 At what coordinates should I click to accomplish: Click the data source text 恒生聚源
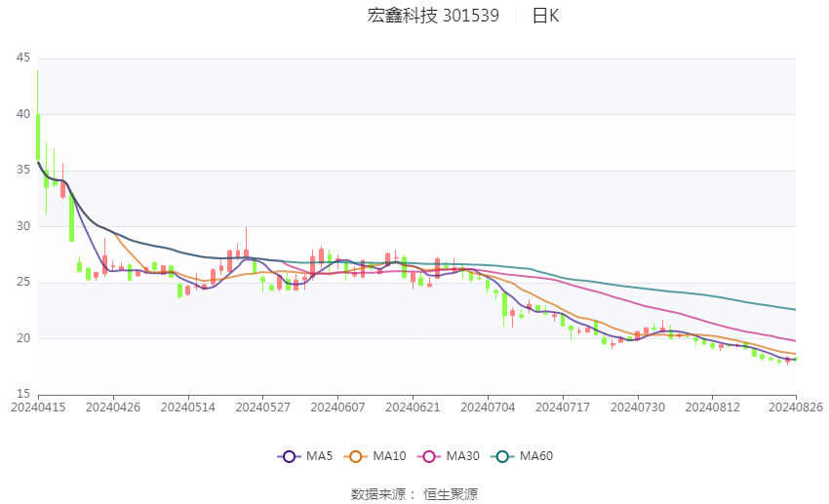click(451, 494)
